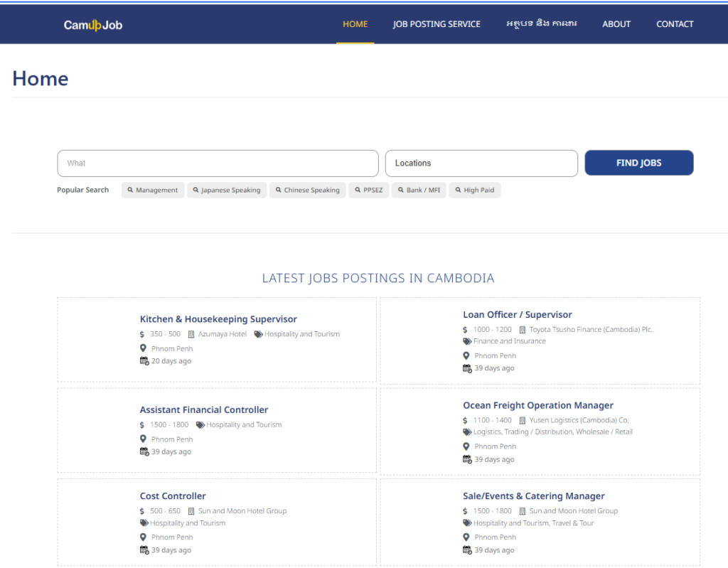Click the search icon on Management tag
Screen dimensions: 728x568
click(x=130, y=190)
